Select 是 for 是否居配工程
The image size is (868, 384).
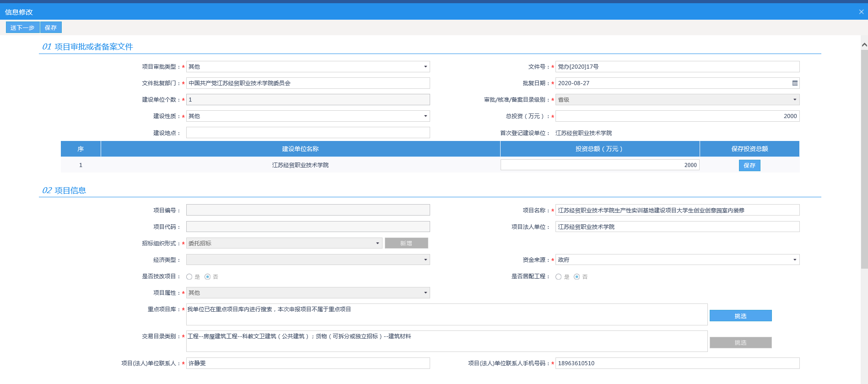pos(559,277)
